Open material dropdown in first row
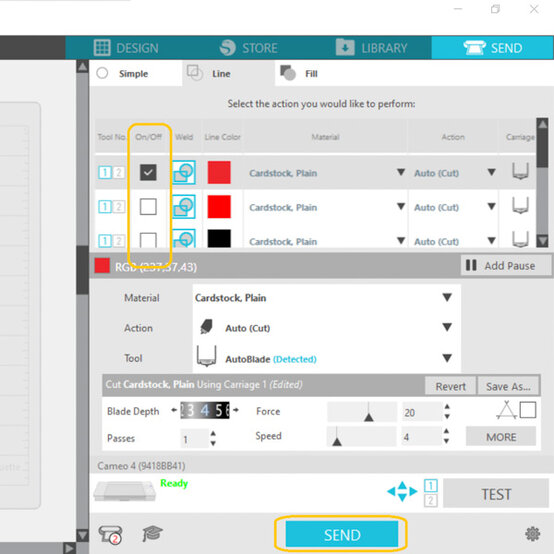The height and width of the screenshot is (554, 554). tap(401, 172)
